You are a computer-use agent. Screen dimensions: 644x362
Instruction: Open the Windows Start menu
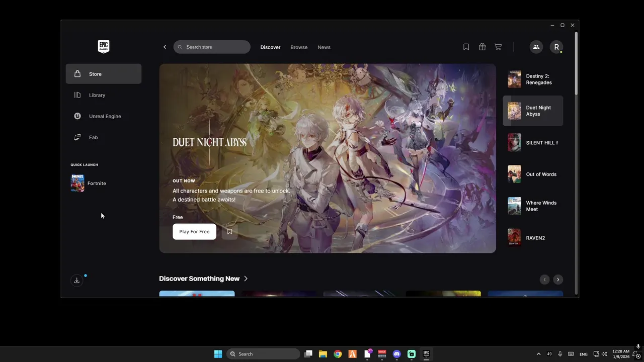click(x=218, y=354)
